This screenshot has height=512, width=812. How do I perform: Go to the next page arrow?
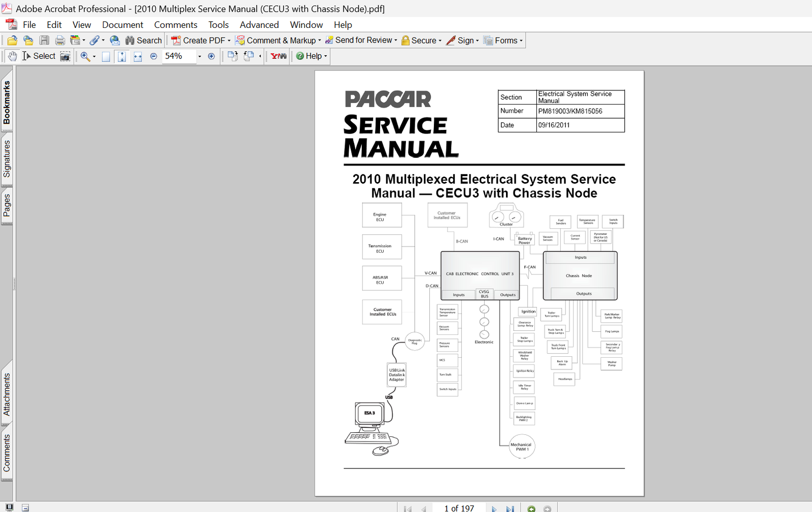tap(494, 508)
